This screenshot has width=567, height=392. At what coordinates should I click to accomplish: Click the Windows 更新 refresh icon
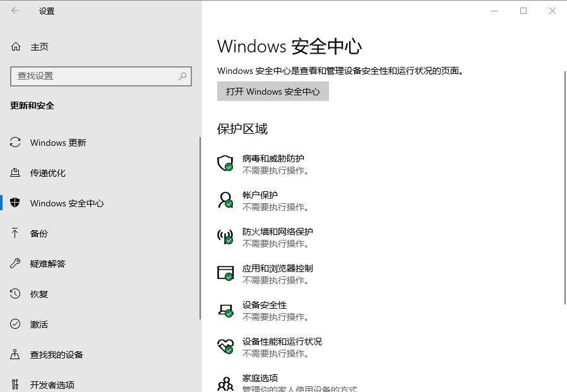pyautogui.click(x=15, y=142)
